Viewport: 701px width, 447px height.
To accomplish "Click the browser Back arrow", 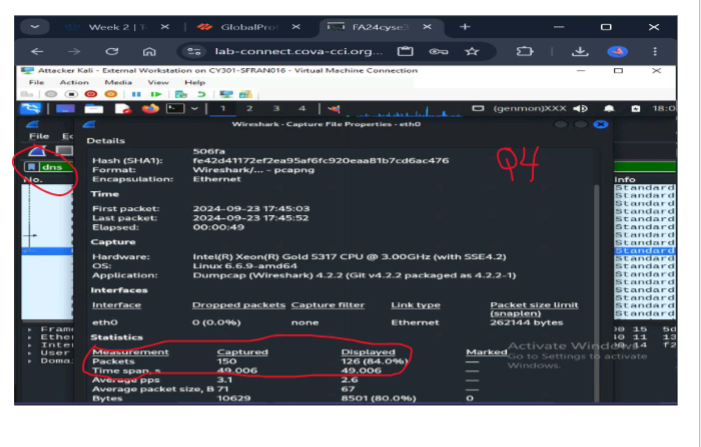I will 37,51.
